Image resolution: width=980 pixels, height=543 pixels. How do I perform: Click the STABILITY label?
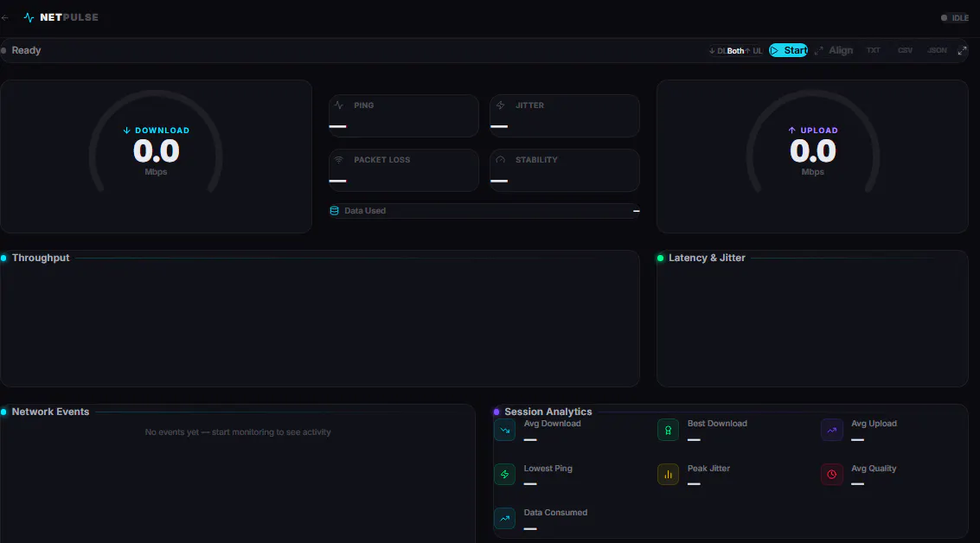[x=536, y=160]
